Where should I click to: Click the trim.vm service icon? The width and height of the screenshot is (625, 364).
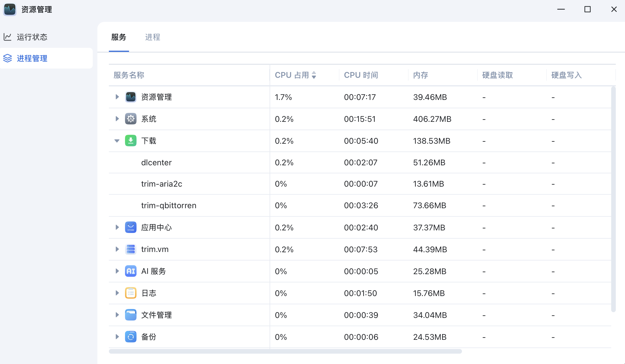click(130, 249)
